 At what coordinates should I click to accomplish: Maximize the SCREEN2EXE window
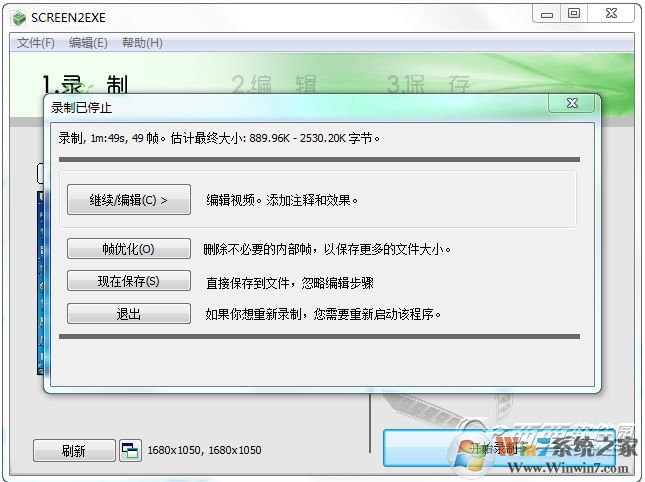tap(574, 14)
